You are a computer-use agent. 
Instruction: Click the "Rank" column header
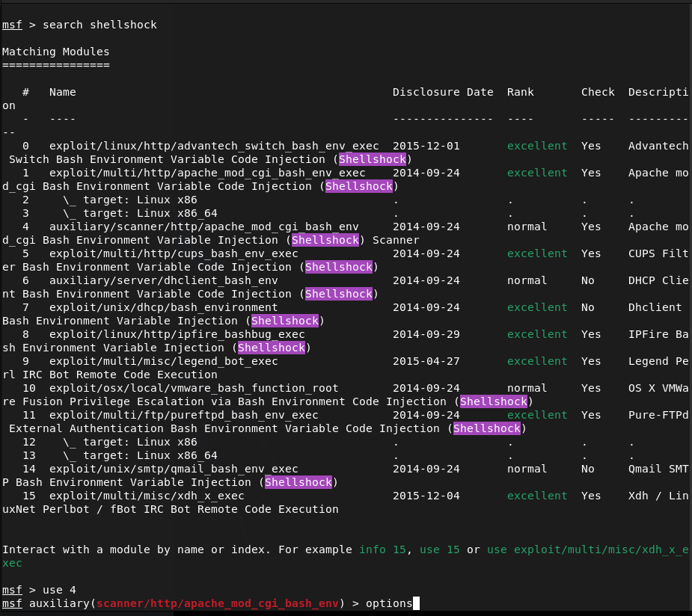pos(520,92)
